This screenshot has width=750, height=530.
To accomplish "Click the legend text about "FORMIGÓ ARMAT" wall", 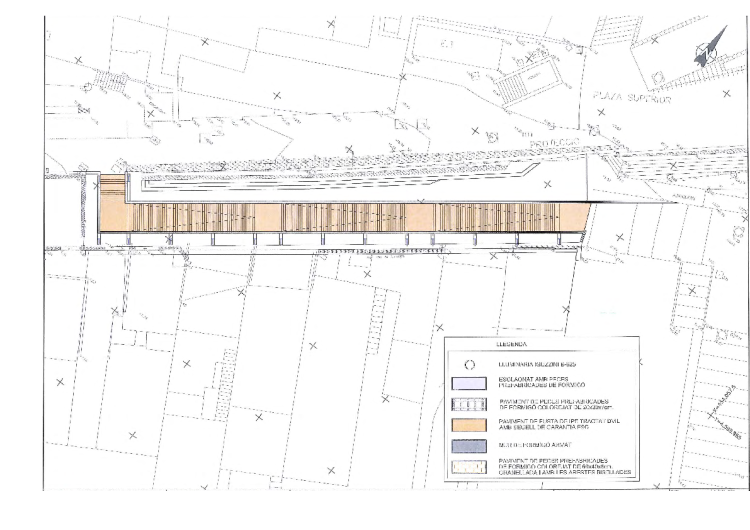I will (535, 445).
